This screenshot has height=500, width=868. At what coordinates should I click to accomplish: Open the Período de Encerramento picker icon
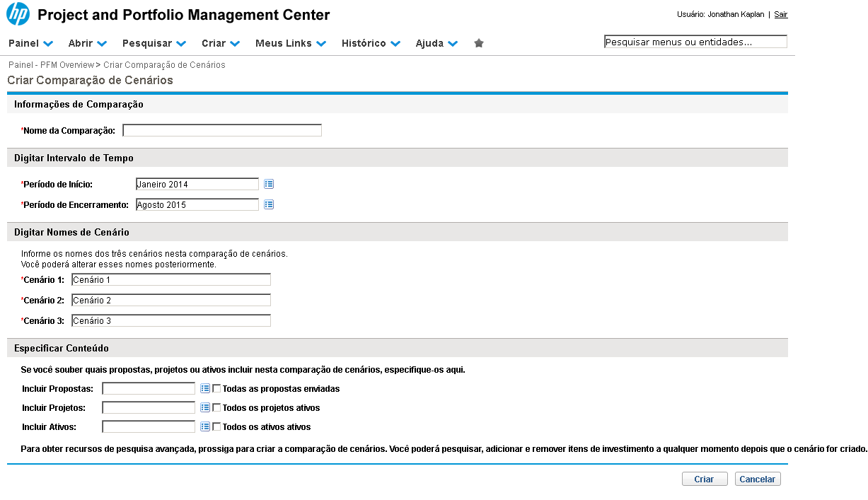tap(269, 205)
